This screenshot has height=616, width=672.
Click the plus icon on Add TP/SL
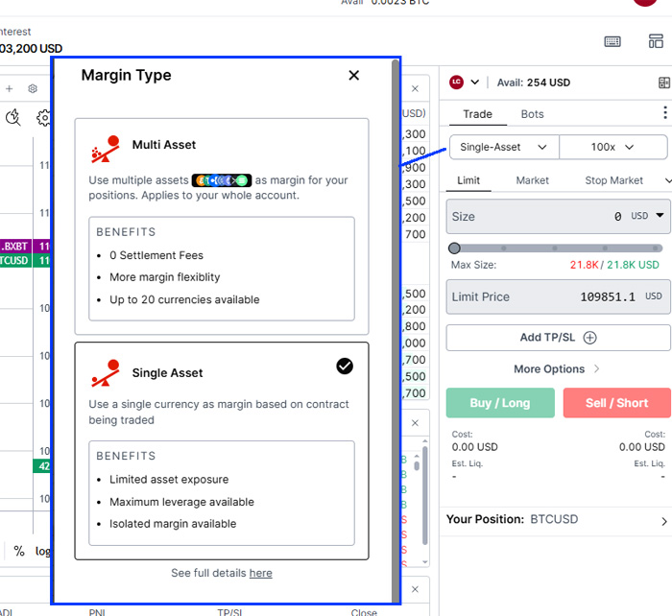[x=590, y=338]
